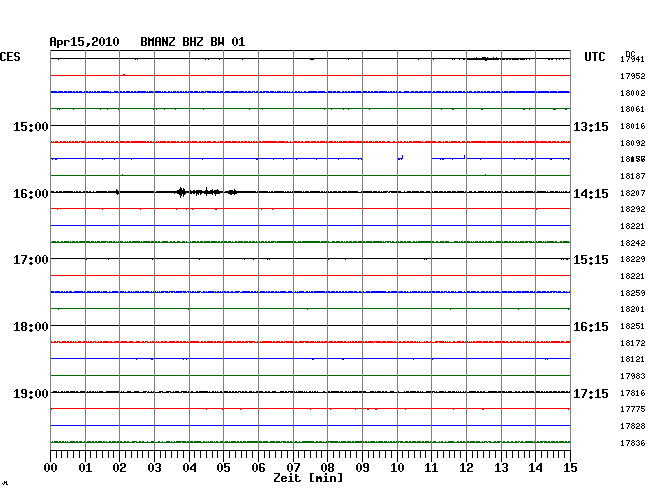Select the 15 minute axis tick label
650x494 pixels.
pyautogui.click(x=570, y=468)
